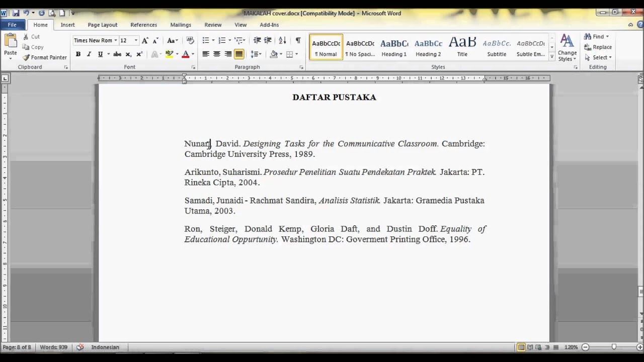Expand the Styles gallery with More arrow
Image resolution: width=644 pixels, height=362 pixels.
click(552, 58)
